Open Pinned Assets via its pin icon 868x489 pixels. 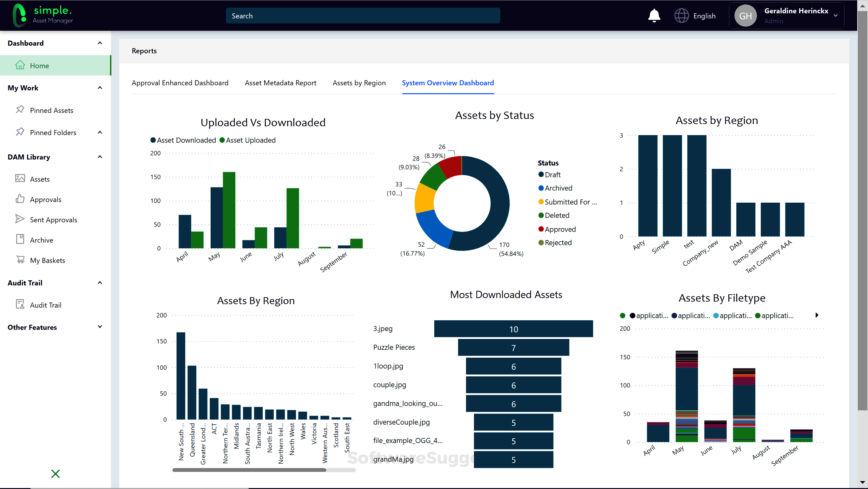20,110
